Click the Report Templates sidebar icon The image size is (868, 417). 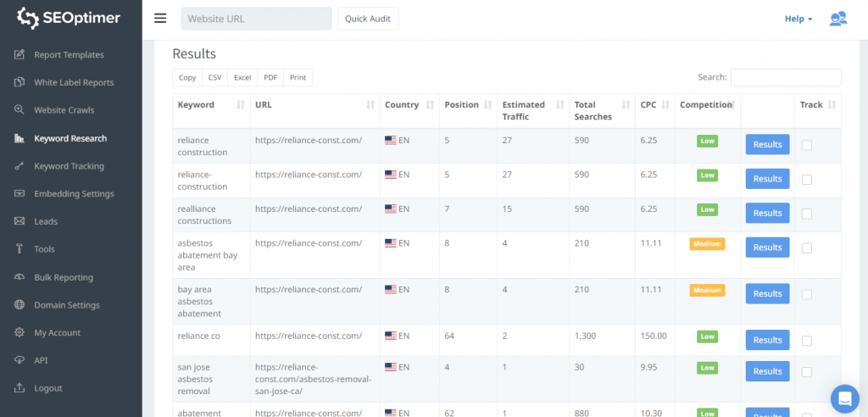point(19,55)
